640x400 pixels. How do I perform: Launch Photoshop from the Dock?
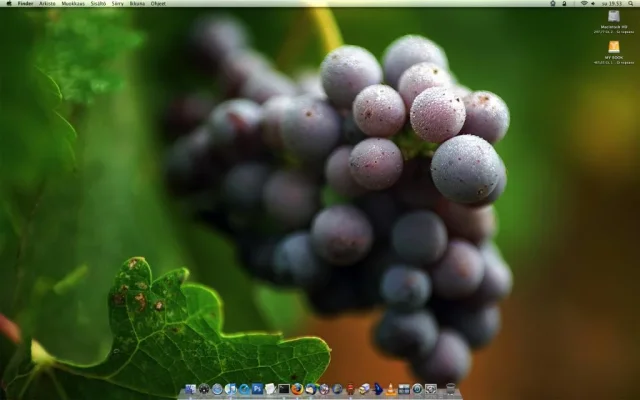[x=257, y=389]
